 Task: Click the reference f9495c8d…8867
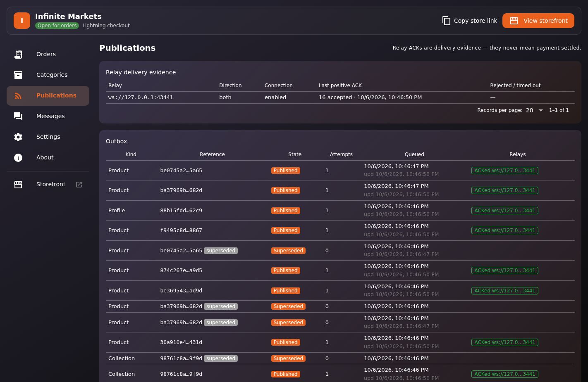pos(181,230)
